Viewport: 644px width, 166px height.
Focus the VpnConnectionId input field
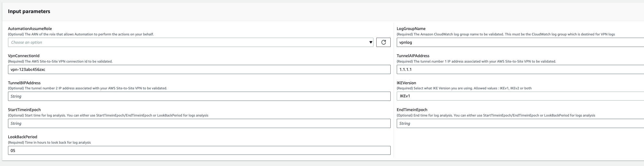199,69
